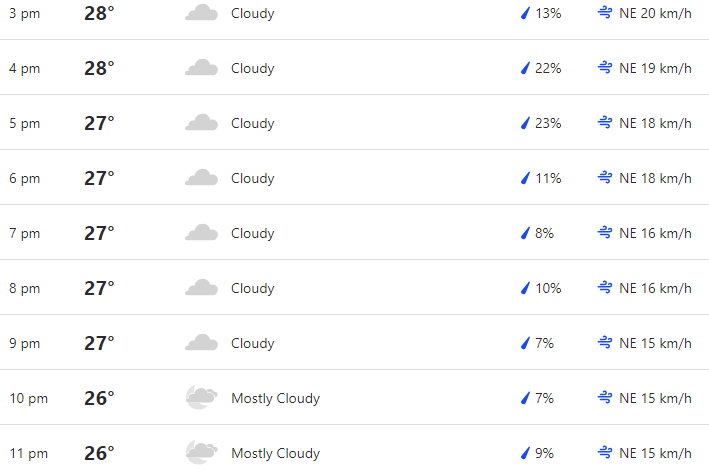Select the 7 pm hourly row label
Screen dimensions: 709x476
[24, 233]
